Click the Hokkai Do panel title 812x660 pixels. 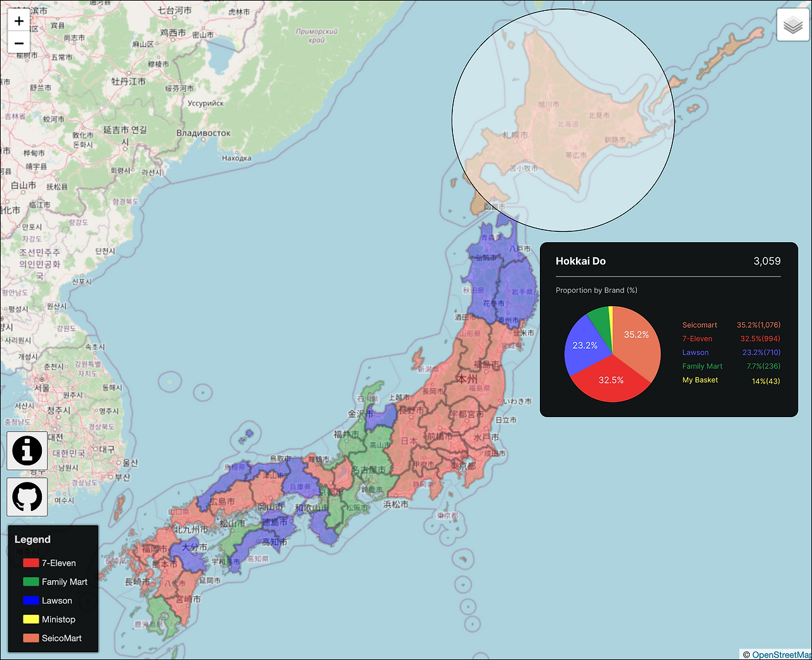coord(580,261)
